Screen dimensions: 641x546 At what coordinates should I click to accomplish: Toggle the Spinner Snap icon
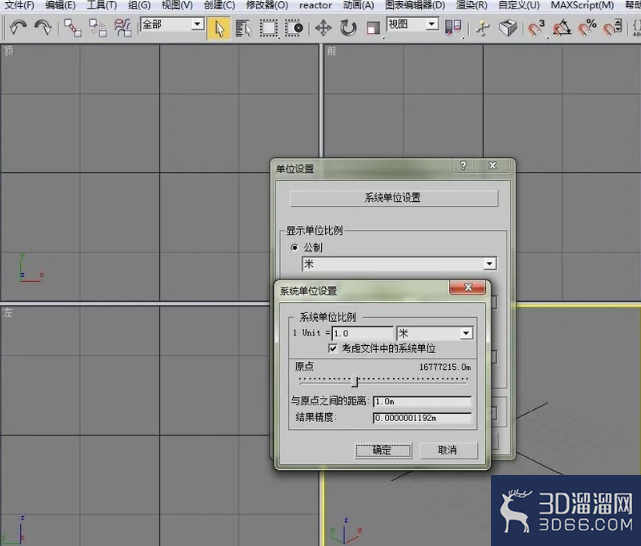pos(612,28)
